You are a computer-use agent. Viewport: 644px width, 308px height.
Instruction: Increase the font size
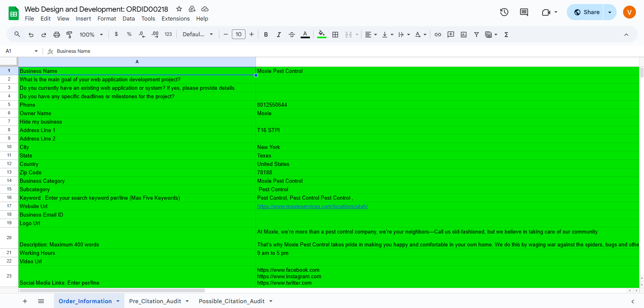point(252,34)
